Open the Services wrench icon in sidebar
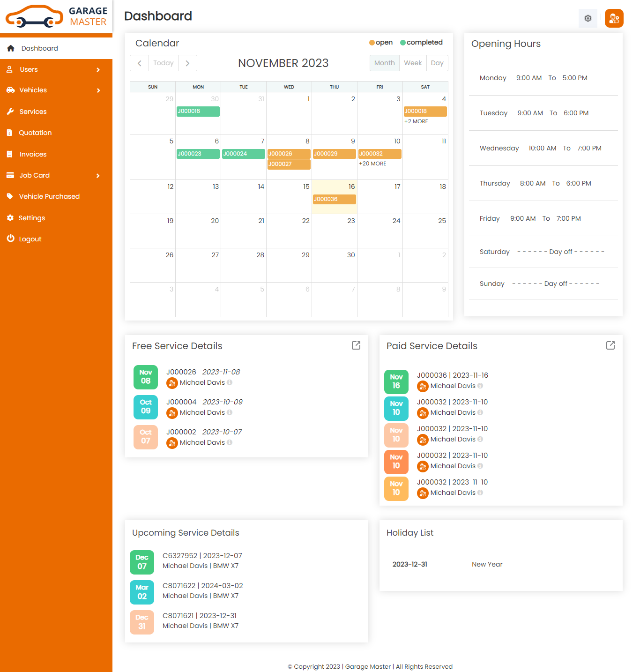Image resolution: width=640 pixels, height=672 pixels. point(10,112)
